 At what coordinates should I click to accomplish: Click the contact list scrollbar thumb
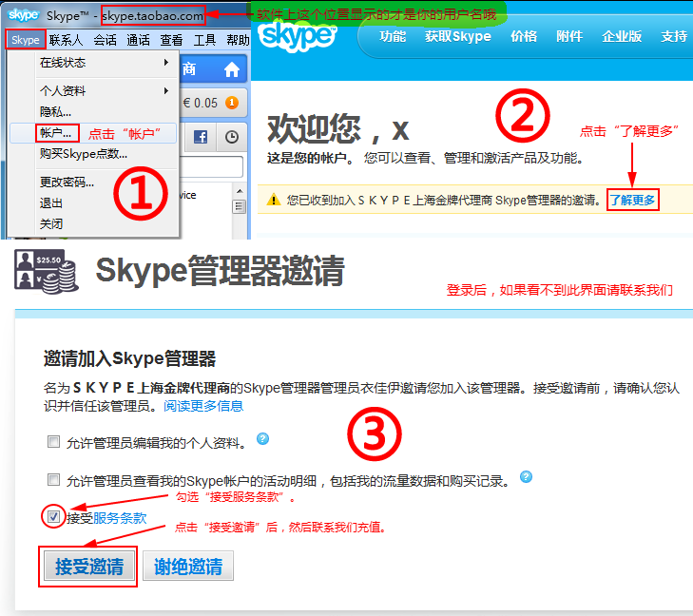(240, 206)
